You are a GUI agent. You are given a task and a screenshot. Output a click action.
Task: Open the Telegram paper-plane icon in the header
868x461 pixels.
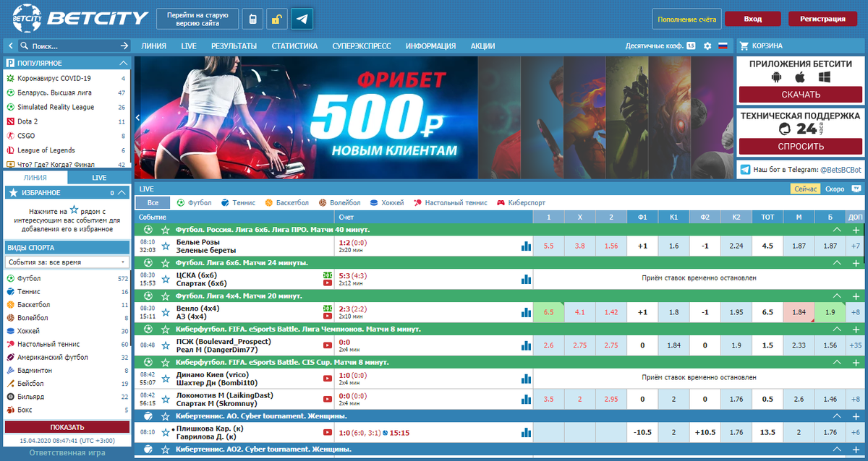pos(302,19)
